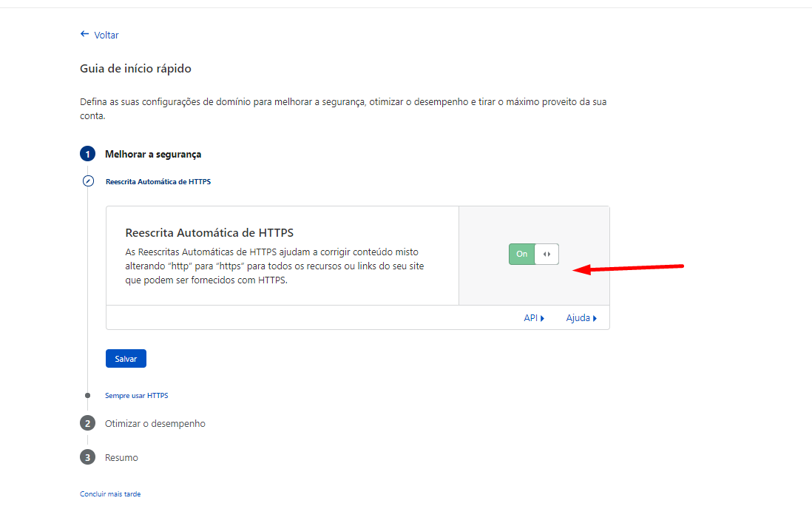Switch the HTTPS rewrite setting state
This screenshot has height=529, width=812.
533,254
